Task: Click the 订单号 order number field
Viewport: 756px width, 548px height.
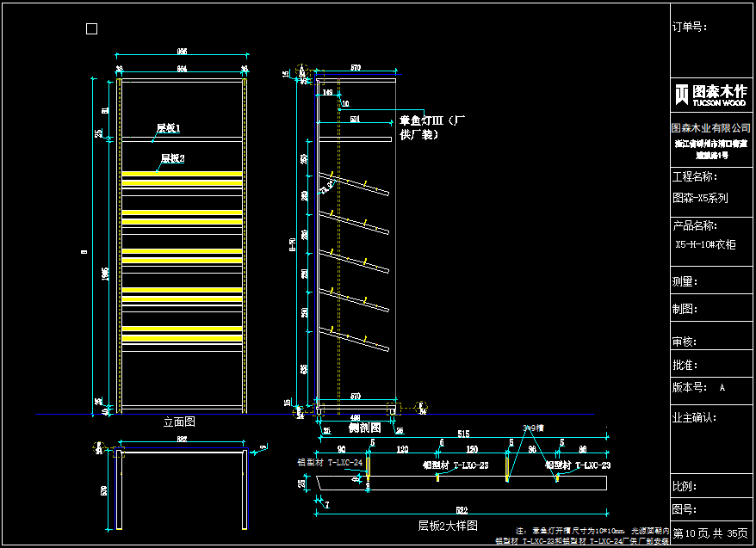Action: tap(689, 27)
